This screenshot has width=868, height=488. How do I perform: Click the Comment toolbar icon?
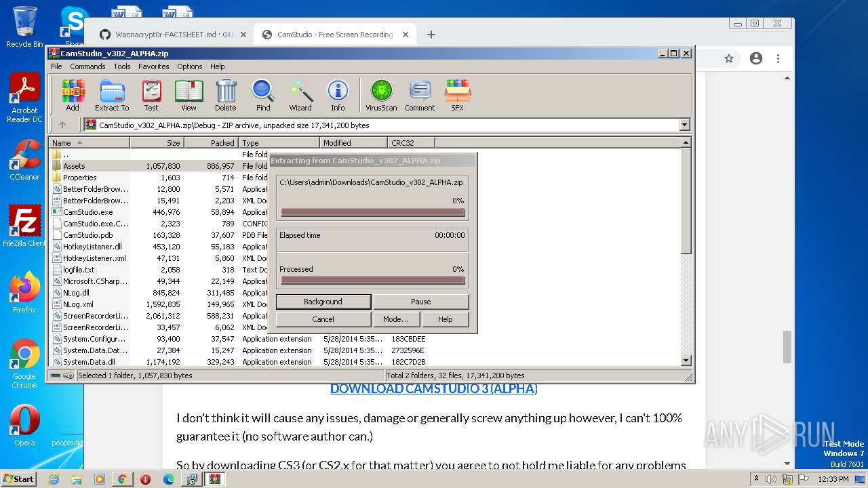[420, 95]
